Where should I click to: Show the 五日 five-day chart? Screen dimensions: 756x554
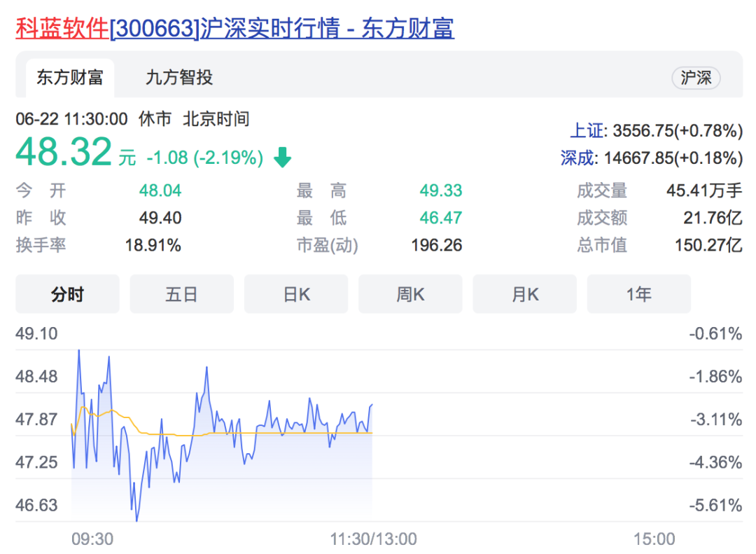[181, 294]
